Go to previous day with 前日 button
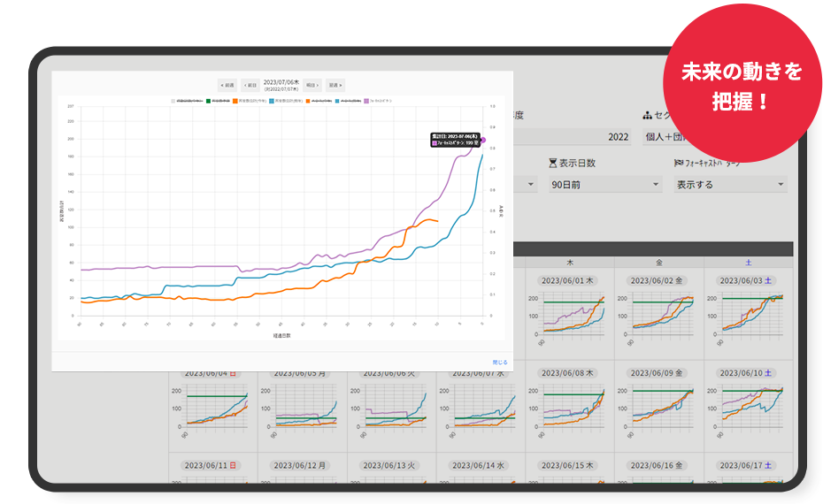Screen dimensions: 823x504 click(x=250, y=86)
